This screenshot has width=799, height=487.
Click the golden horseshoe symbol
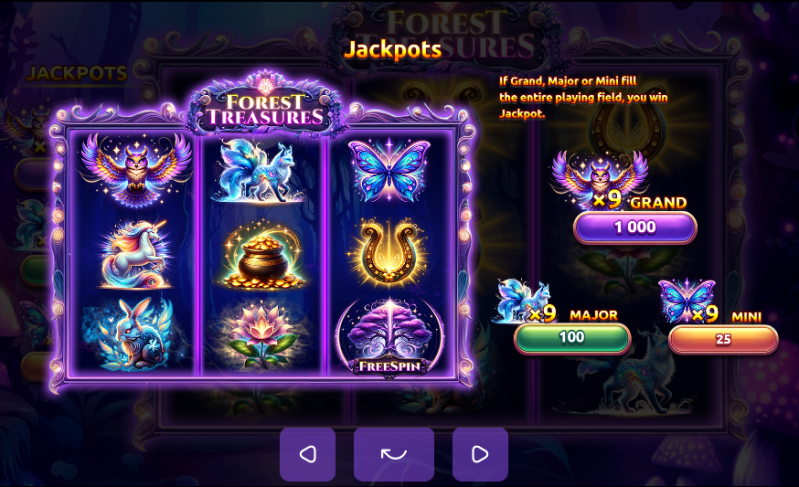click(x=389, y=253)
